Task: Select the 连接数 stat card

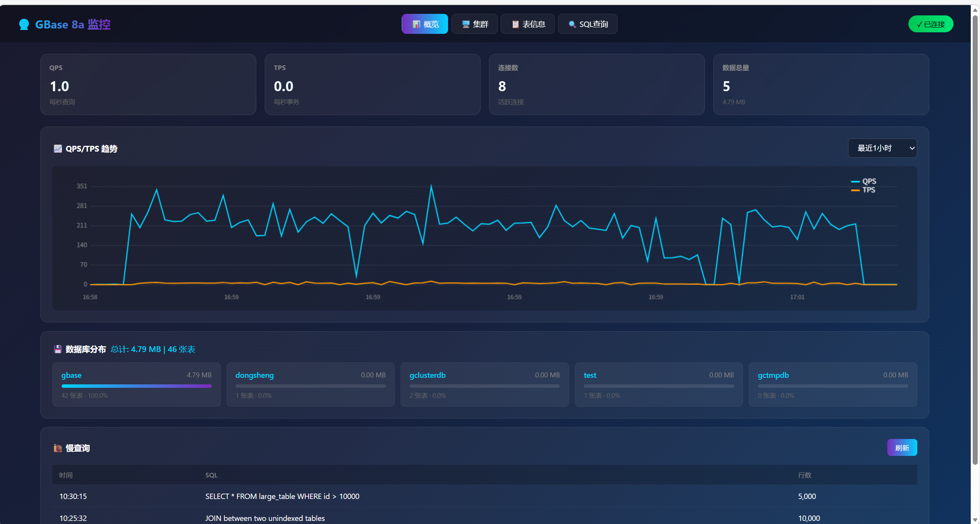Action: 597,84
